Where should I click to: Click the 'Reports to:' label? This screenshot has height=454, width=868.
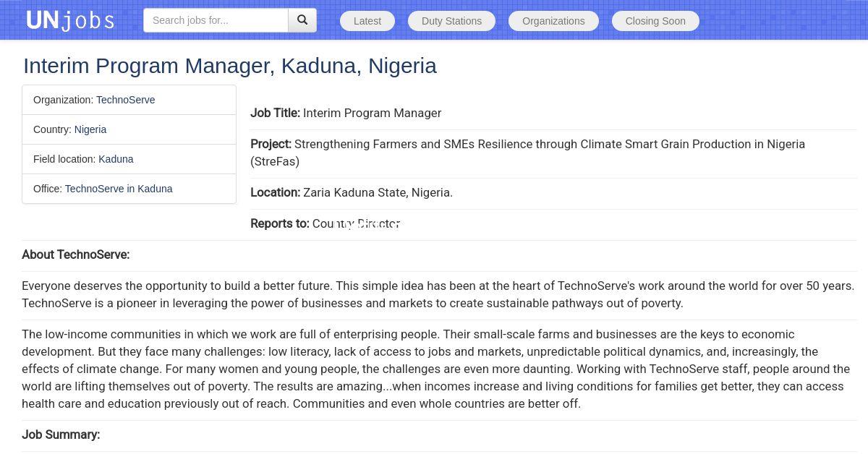[x=279, y=223]
